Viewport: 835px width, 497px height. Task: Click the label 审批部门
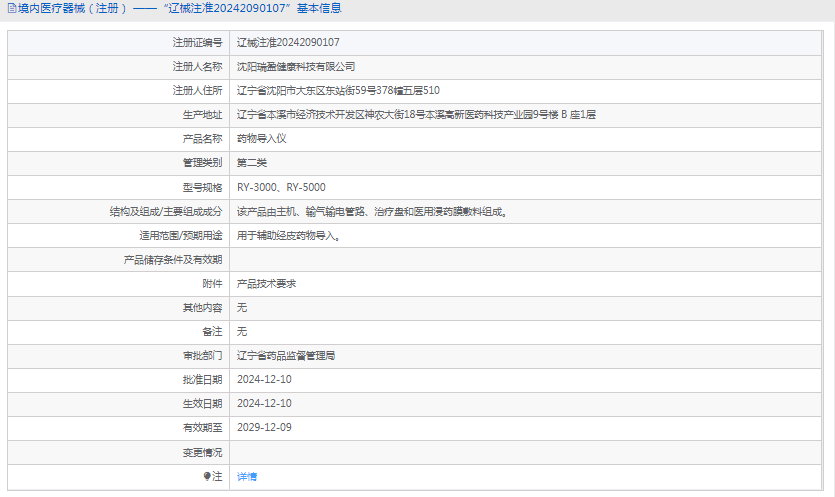pos(202,356)
